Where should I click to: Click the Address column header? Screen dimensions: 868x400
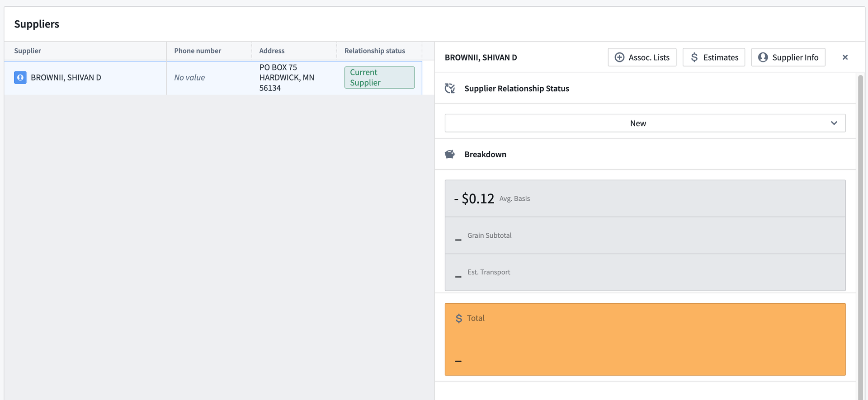coord(272,51)
